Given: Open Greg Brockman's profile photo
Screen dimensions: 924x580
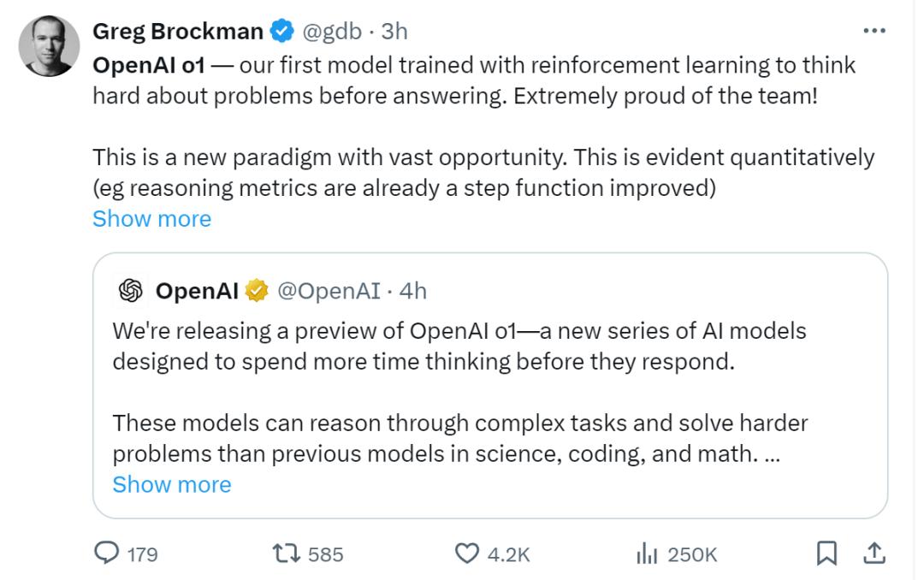Looking at the screenshot, I should pos(50,46).
